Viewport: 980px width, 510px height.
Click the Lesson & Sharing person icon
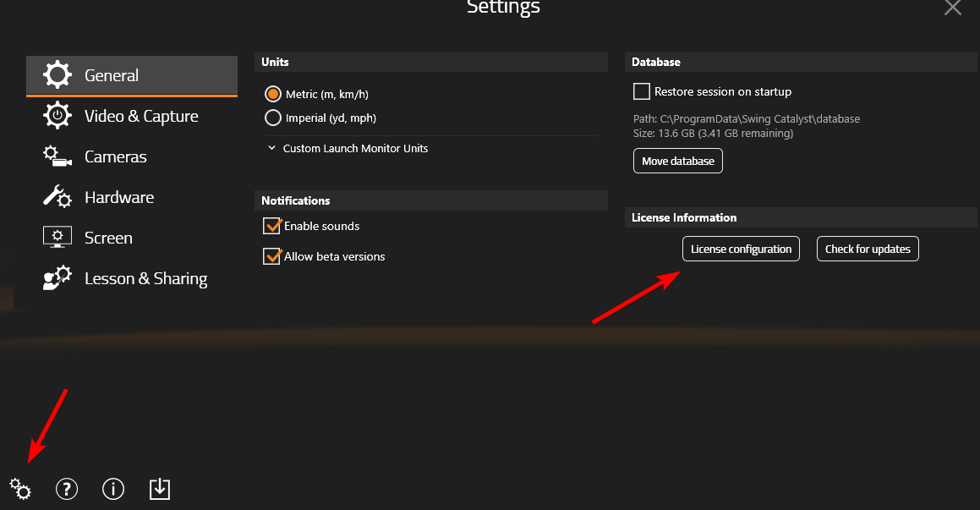click(x=57, y=278)
